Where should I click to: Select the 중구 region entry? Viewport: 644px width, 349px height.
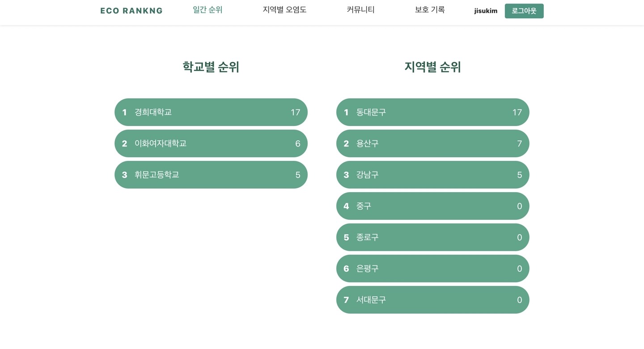tap(432, 206)
